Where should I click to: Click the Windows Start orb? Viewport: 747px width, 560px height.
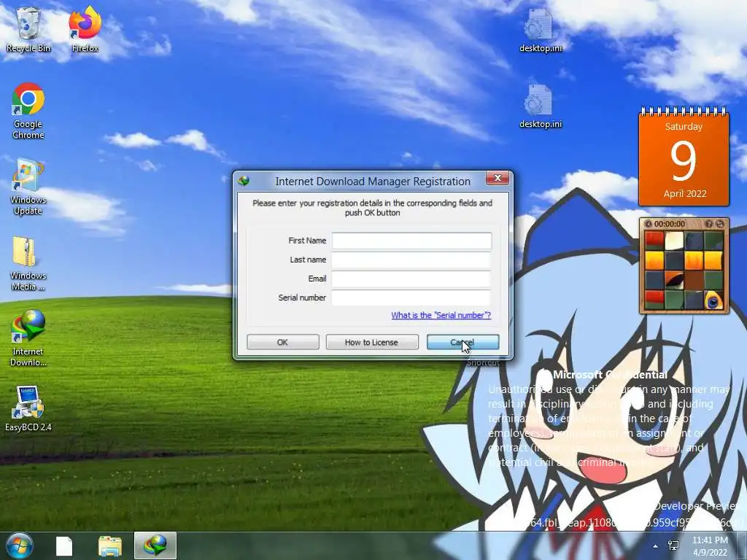[x=20, y=545]
